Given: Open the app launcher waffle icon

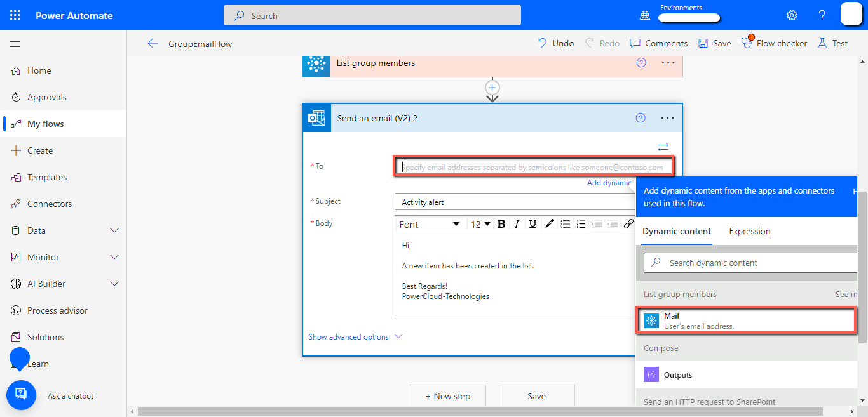Looking at the screenshot, I should [15, 15].
